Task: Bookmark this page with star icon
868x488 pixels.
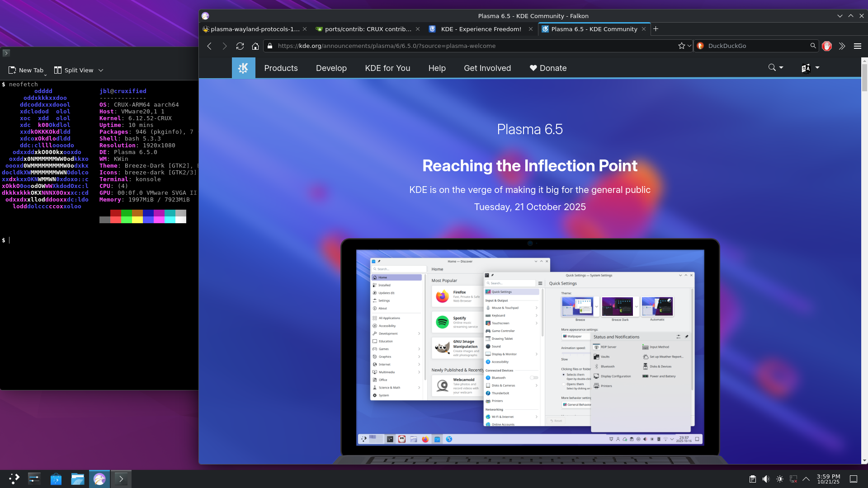Action: tap(681, 46)
